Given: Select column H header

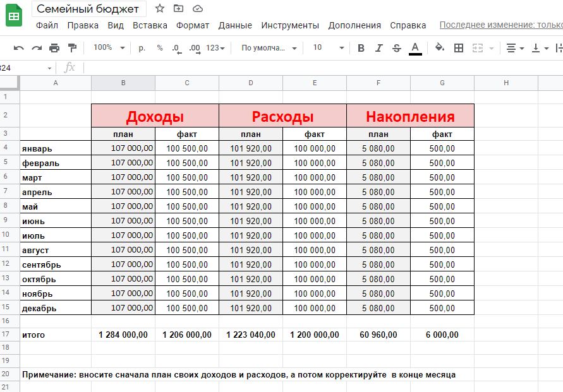Looking at the screenshot, I should point(506,83).
